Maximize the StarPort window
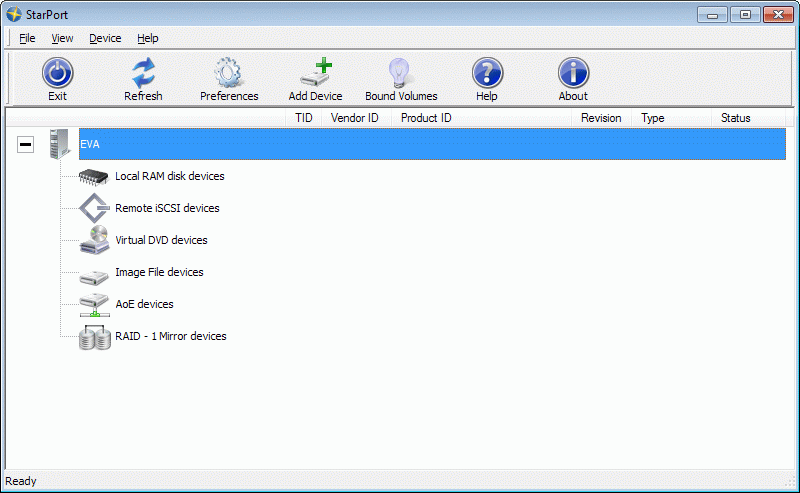 pyautogui.click(x=745, y=15)
